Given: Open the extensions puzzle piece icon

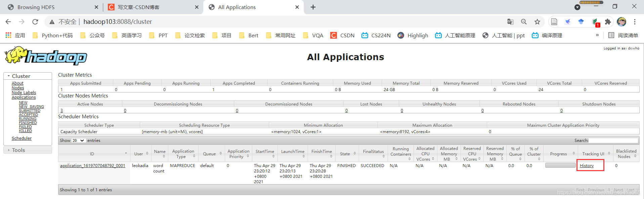Looking at the screenshot, I should coord(608,22).
